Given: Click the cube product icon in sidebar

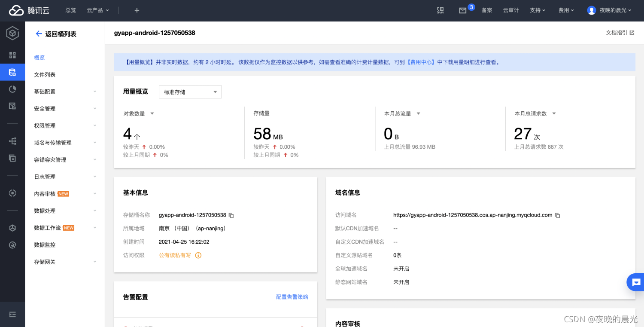Looking at the screenshot, I should pos(12,33).
